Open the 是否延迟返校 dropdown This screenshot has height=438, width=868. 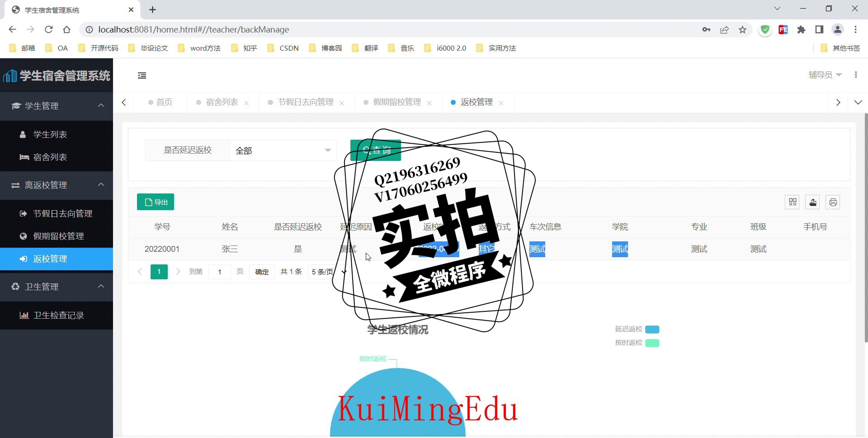(x=283, y=151)
